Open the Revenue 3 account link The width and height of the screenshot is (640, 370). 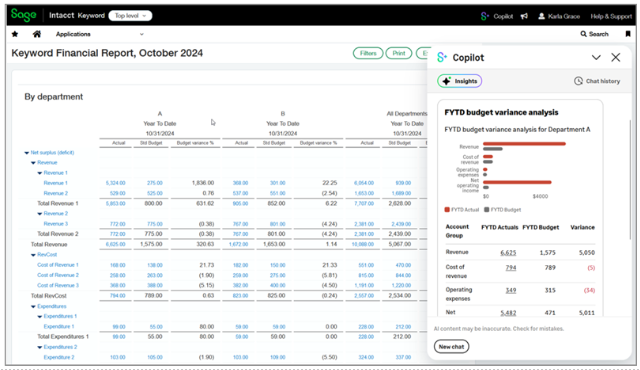click(x=56, y=224)
